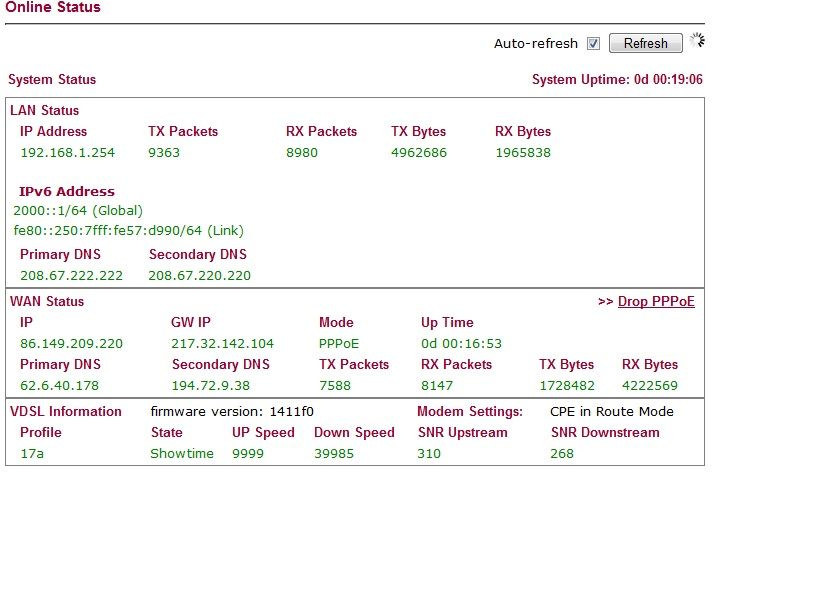Click the CPE in Route Mode text
Screen dimensions: 816x612
tap(611, 412)
